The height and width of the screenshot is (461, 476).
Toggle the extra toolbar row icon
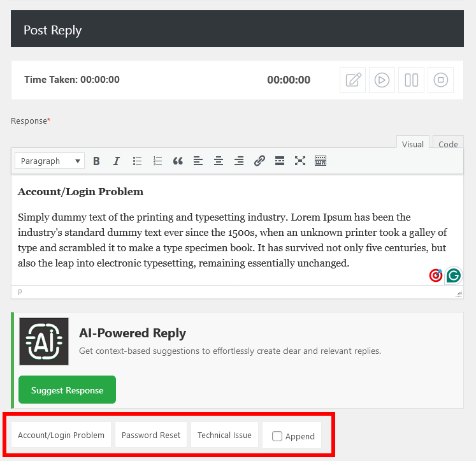point(321,161)
